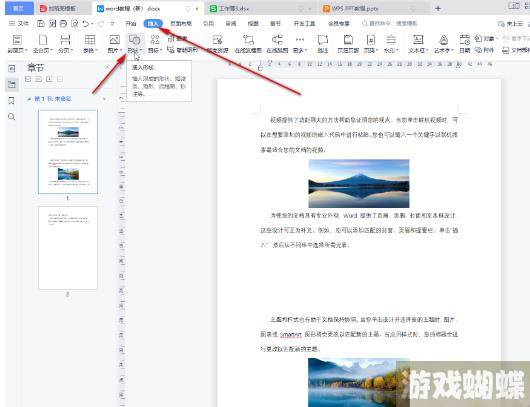
Task: Open the quick access toolbar customize arrow
Action: point(112,24)
